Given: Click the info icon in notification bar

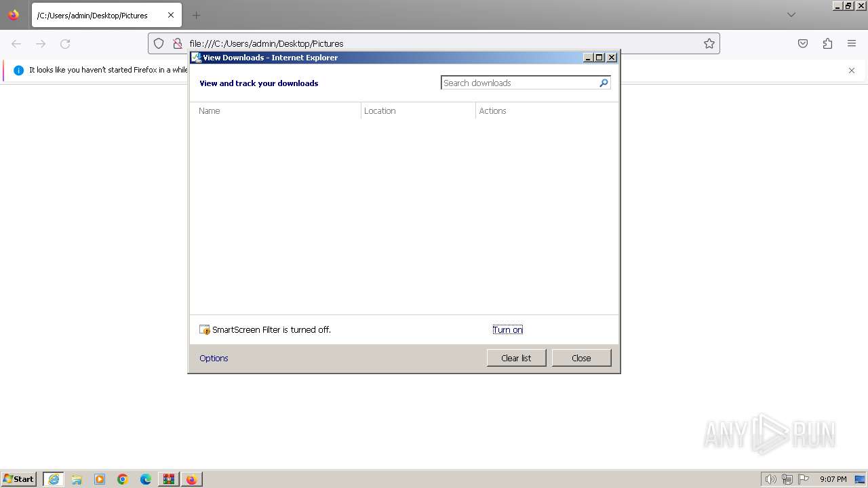Looking at the screenshot, I should [18, 70].
